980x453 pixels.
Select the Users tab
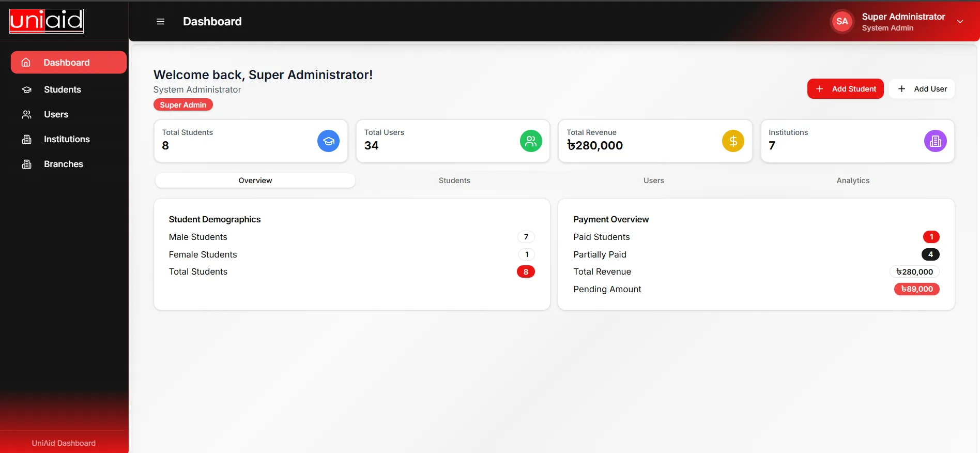pyautogui.click(x=653, y=180)
